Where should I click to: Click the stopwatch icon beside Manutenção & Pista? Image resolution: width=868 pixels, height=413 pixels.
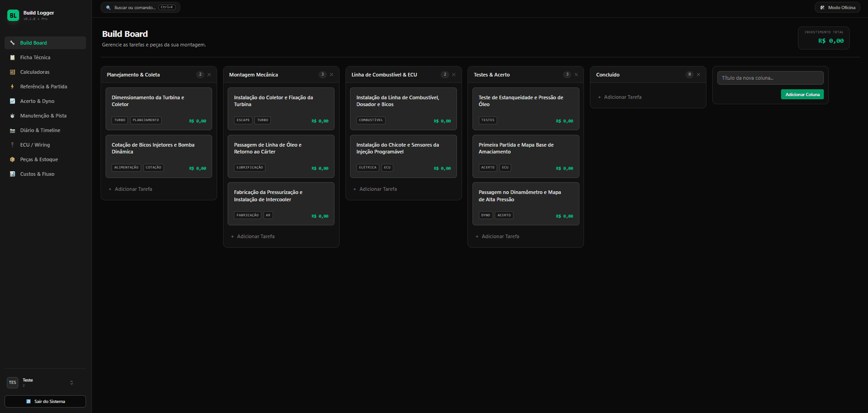point(12,116)
